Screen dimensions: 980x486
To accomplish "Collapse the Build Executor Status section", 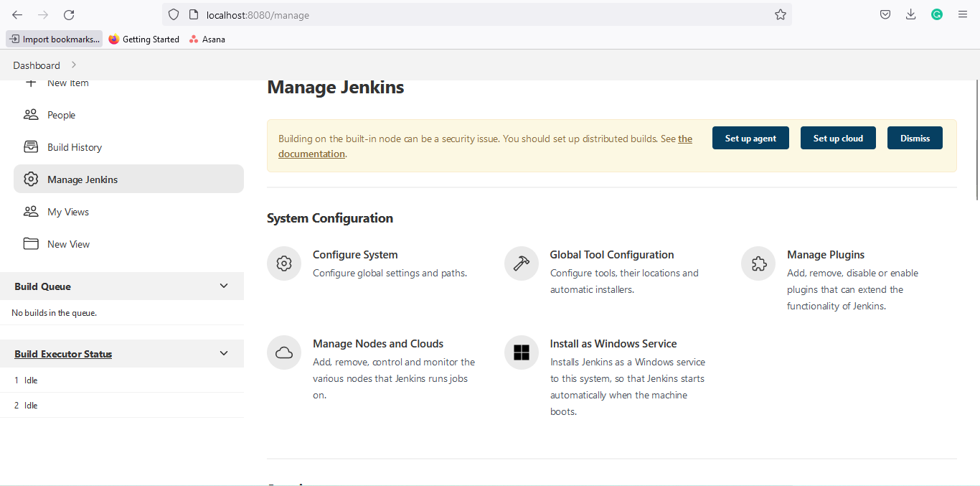I will click(224, 353).
